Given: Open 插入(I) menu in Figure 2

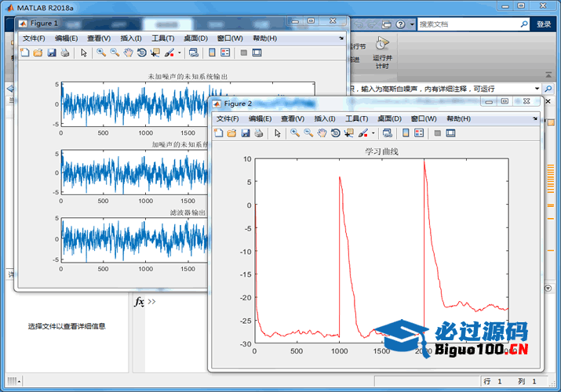Looking at the screenshot, I should tap(325, 118).
